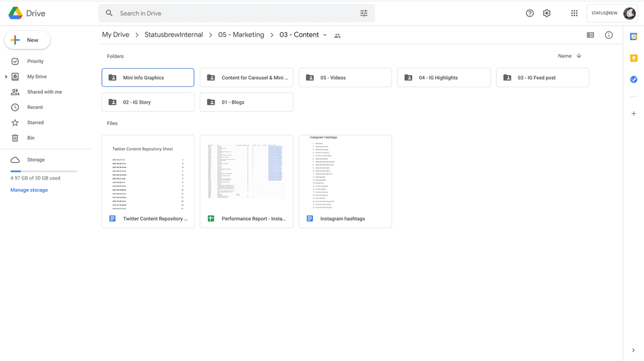Reverse sort direction arrow next to Name
The height and width of the screenshot is (361, 644).
(579, 56)
